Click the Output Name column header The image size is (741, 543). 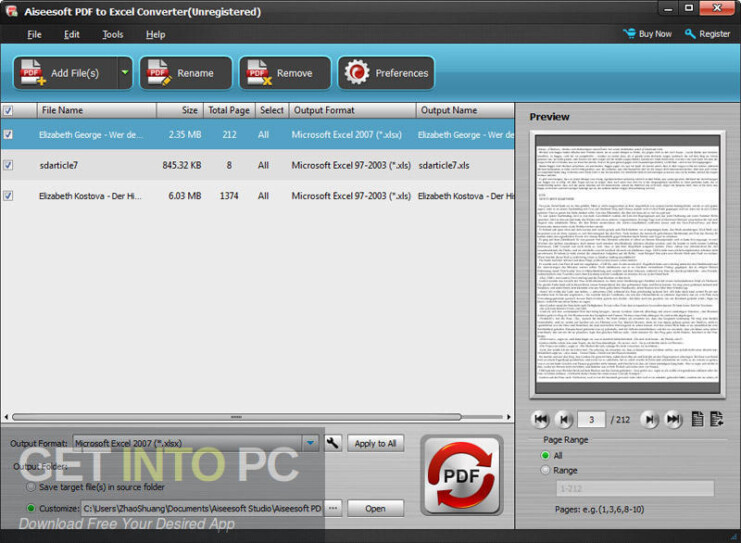point(465,110)
